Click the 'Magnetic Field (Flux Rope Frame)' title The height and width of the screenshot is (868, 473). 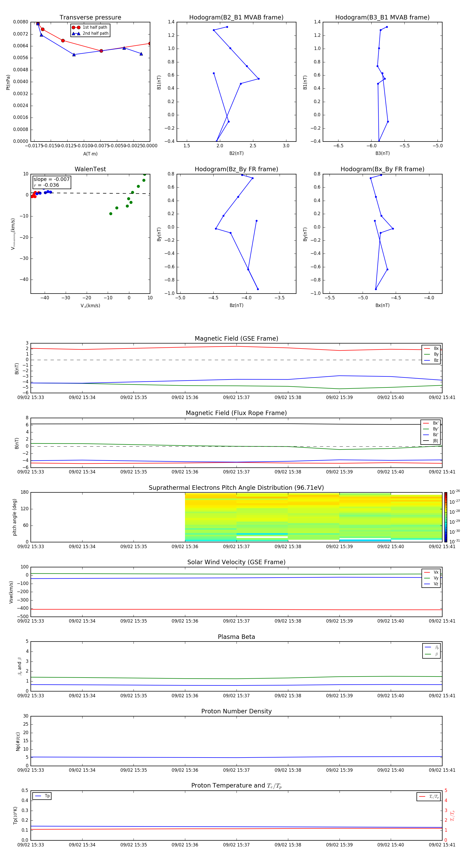click(236, 413)
